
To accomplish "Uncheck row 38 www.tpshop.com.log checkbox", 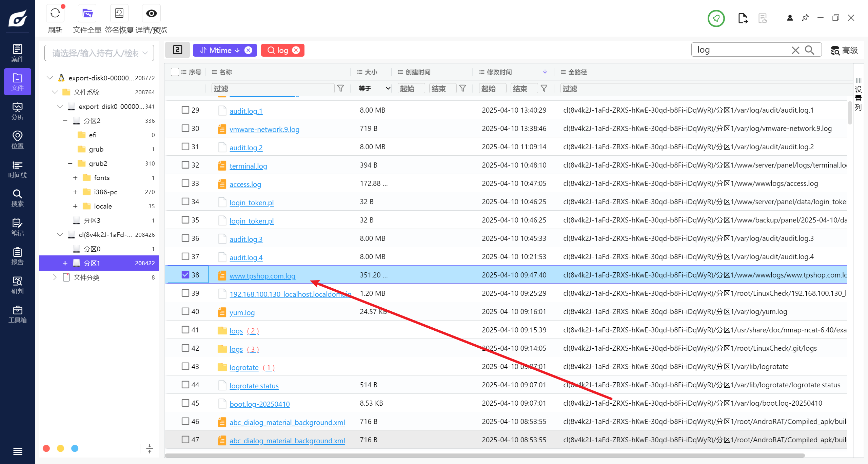I will click(185, 274).
